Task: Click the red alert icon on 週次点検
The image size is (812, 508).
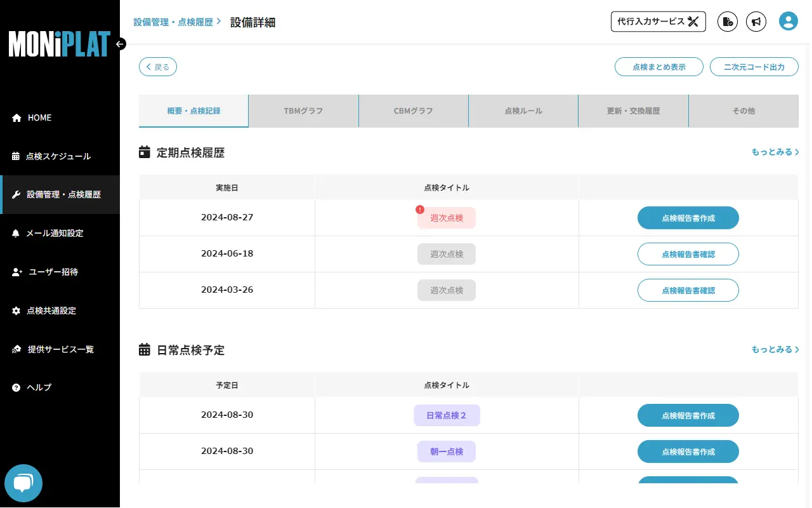Action: pyautogui.click(x=420, y=210)
